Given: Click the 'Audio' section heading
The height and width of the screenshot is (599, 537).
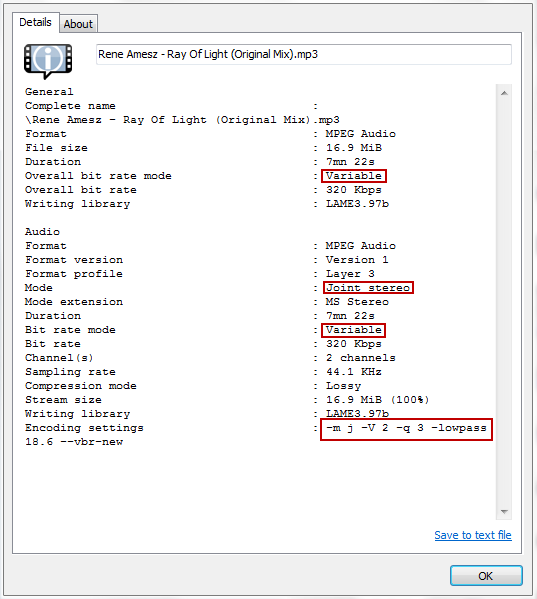Looking at the screenshot, I should [42, 232].
